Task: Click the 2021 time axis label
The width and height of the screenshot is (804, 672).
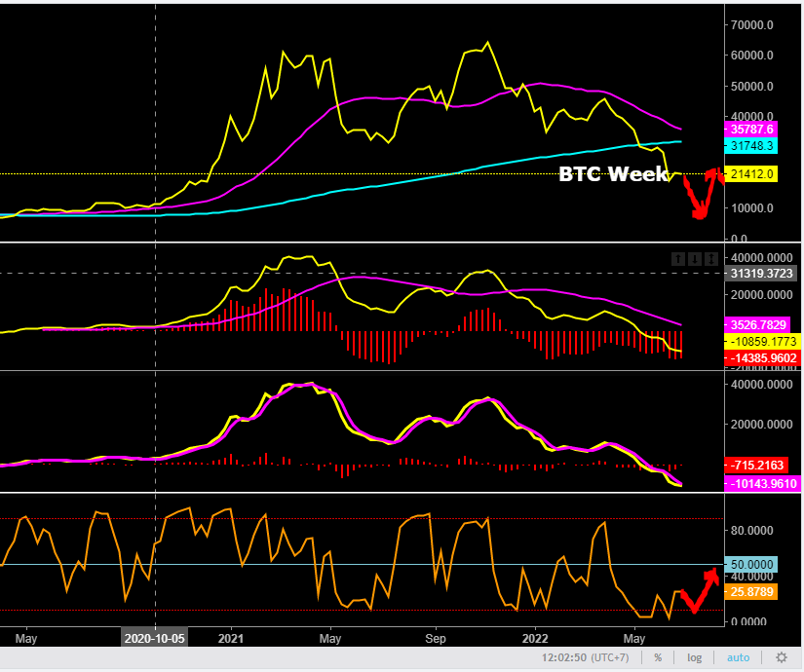Action: tap(231, 639)
